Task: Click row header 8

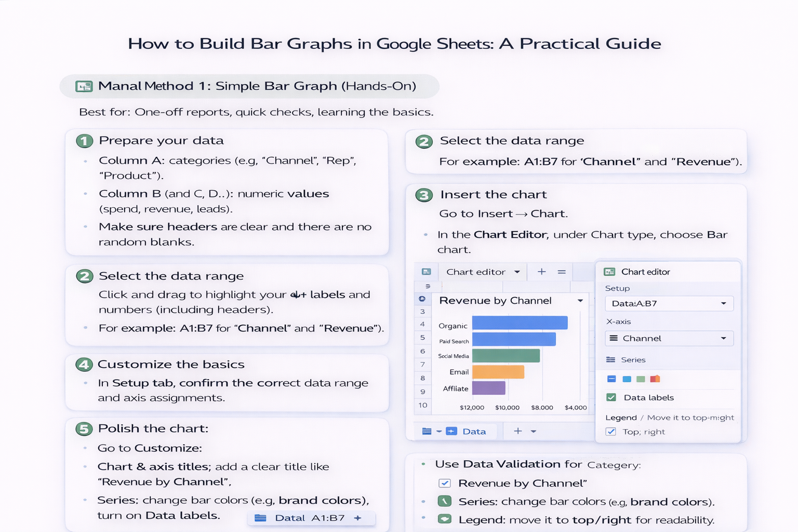Action: 422,378
